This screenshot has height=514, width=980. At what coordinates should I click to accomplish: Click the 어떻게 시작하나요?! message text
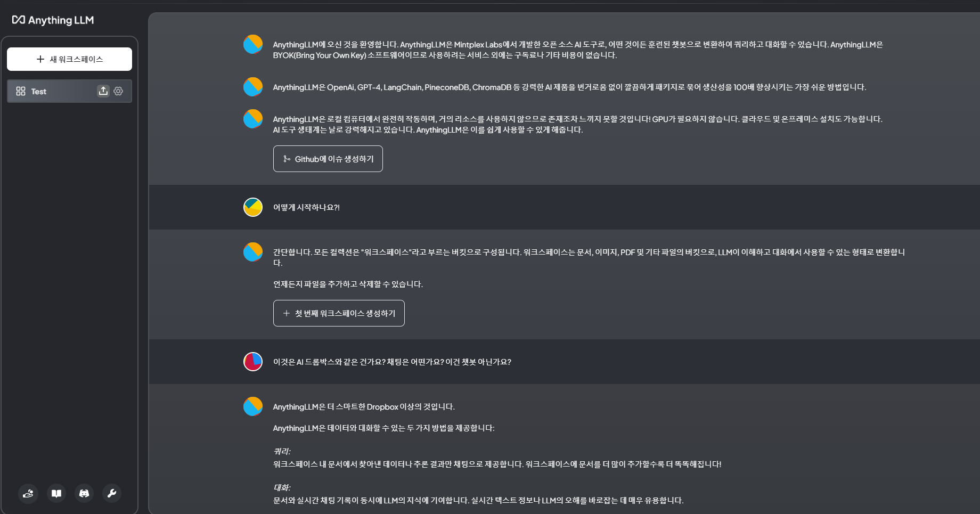(306, 207)
